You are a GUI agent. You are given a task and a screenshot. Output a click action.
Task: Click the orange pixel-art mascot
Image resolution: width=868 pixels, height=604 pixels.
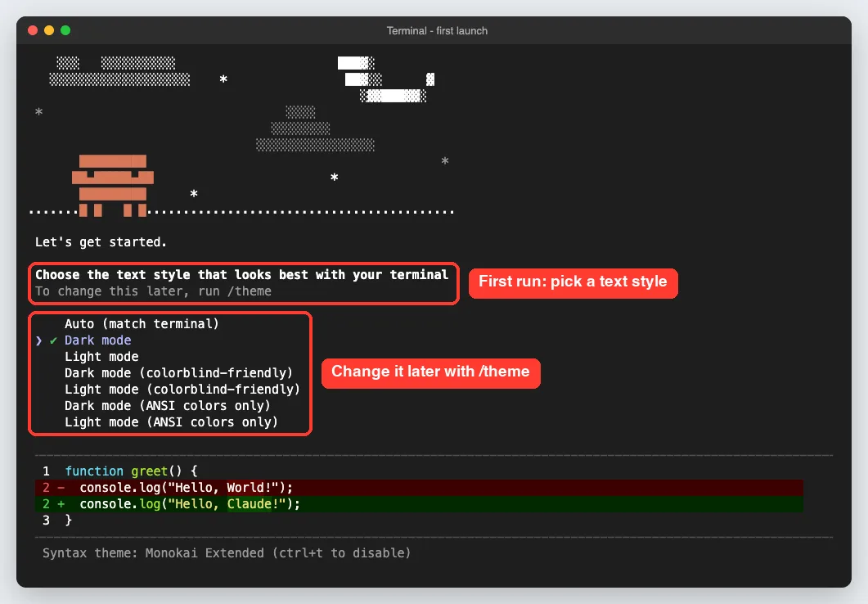click(113, 186)
